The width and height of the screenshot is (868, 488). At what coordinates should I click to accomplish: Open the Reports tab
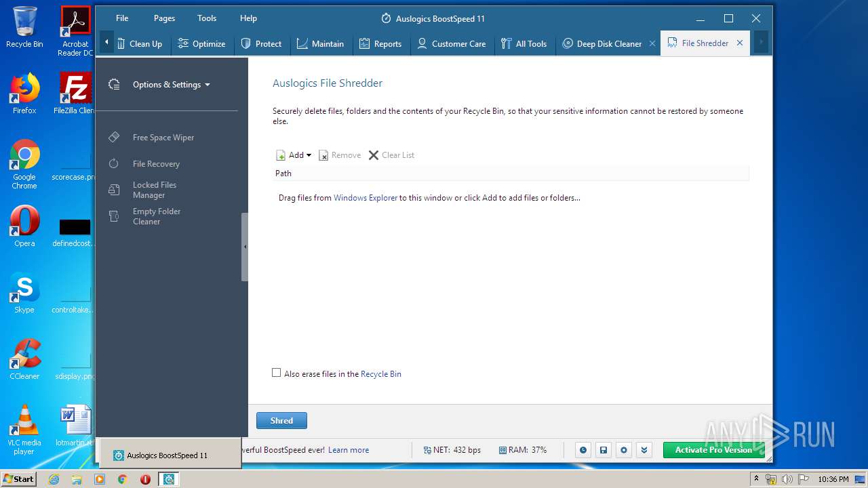pyautogui.click(x=380, y=43)
